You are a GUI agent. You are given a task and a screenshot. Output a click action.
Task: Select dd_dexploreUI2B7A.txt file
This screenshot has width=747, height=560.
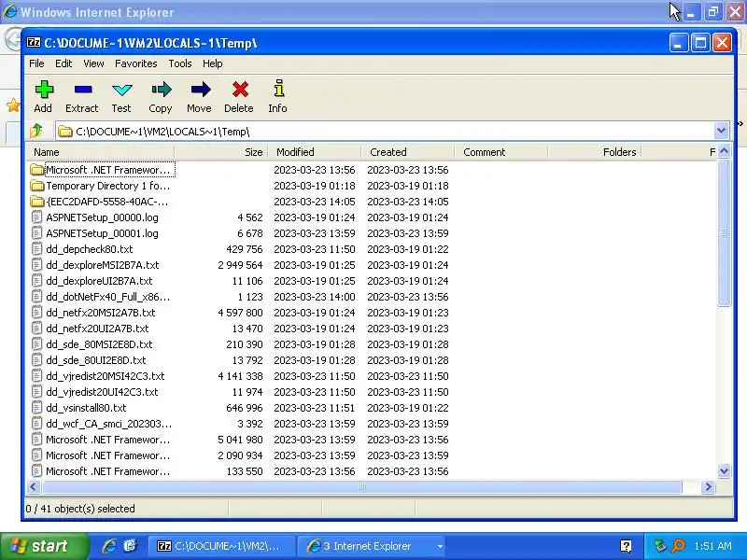[99, 281]
